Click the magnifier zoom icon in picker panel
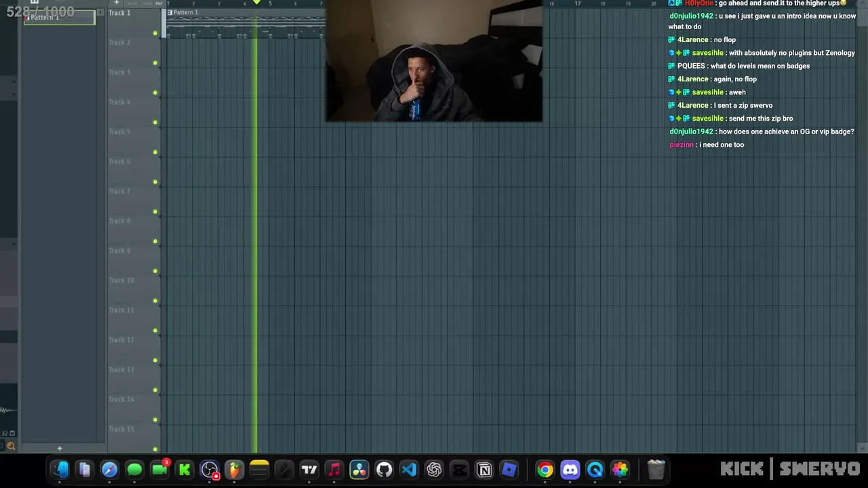This screenshot has height=488, width=868. click(x=11, y=446)
